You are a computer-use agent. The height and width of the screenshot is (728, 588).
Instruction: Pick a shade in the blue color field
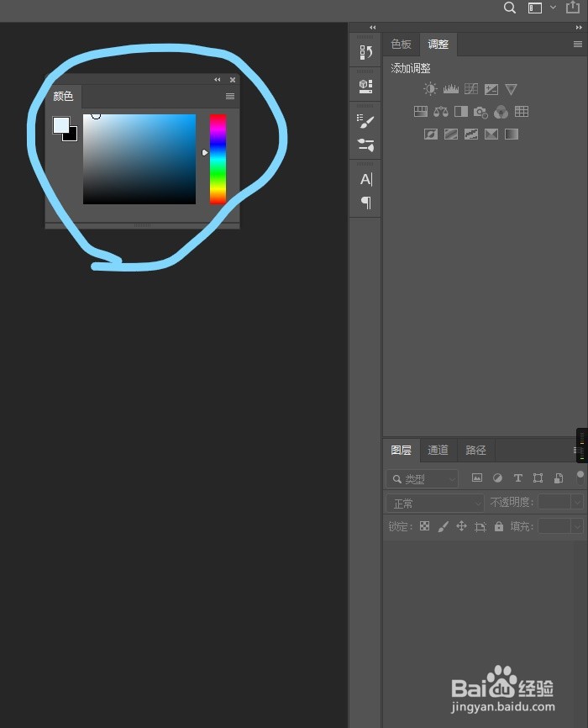pyautogui.click(x=139, y=159)
